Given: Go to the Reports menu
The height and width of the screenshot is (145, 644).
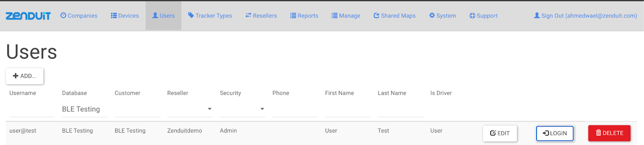Looking at the screenshot, I should [x=304, y=16].
